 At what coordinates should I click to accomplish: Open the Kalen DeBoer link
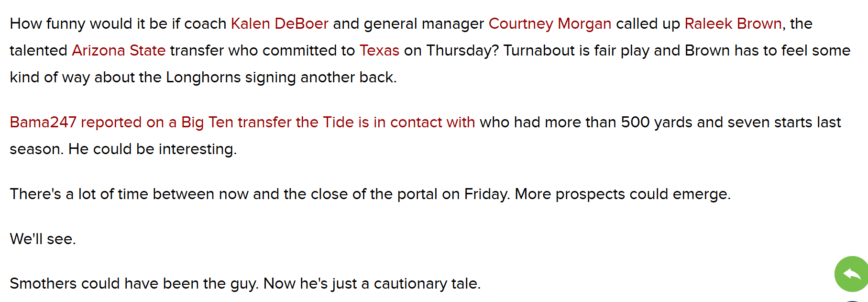pyautogui.click(x=279, y=24)
